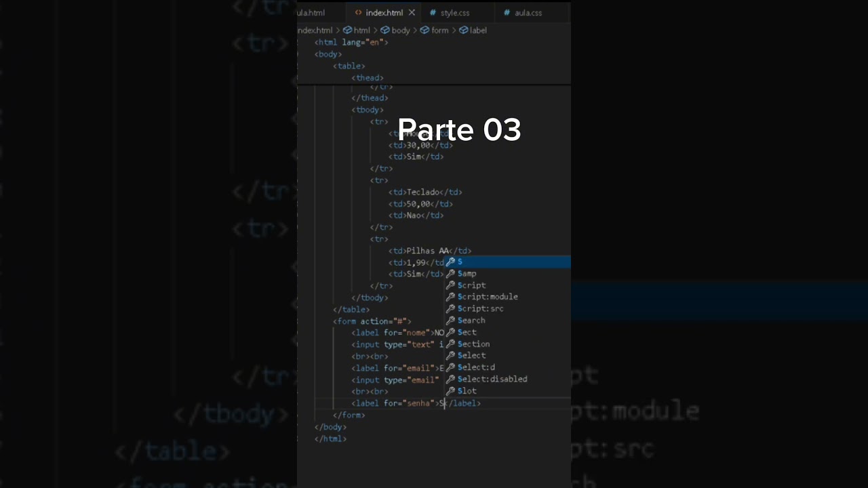Click wrench icon beside 'Select:disabled' suggestion
868x488 pixels.
pyautogui.click(x=450, y=380)
